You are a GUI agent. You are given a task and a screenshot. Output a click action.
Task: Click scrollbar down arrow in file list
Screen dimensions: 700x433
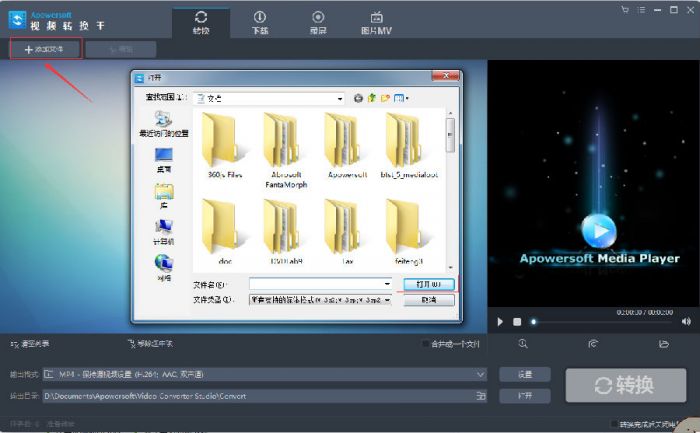[x=450, y=267]
